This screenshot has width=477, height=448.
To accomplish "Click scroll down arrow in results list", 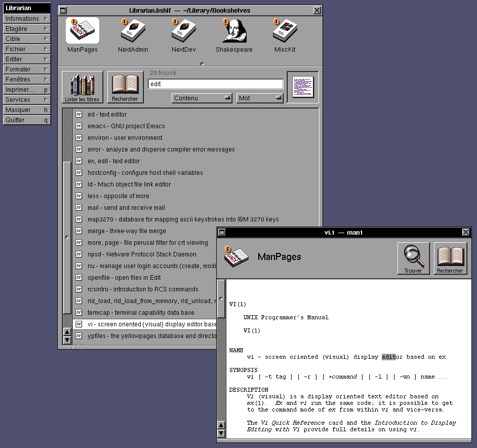I will coord(67,340).
